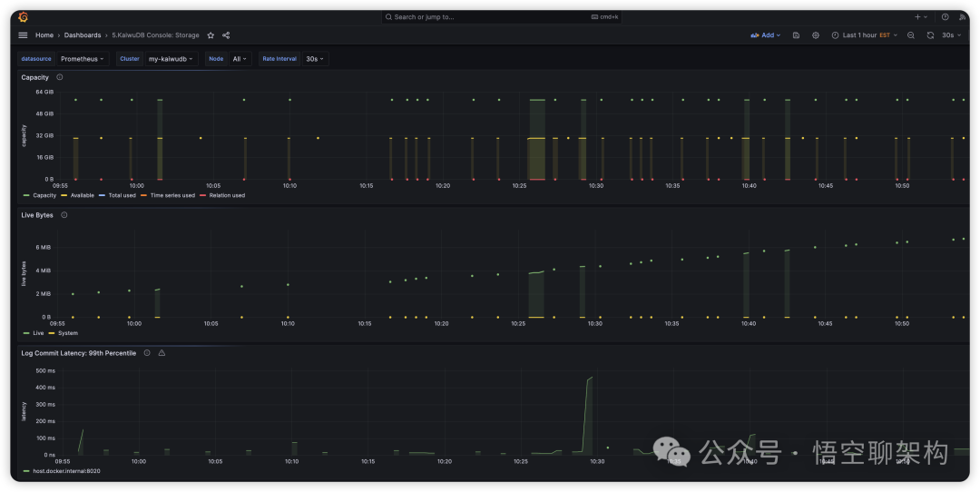Open the Prometheus datasource dropdown
Viewport: 980px width, 492px height.
coord(82,59)
